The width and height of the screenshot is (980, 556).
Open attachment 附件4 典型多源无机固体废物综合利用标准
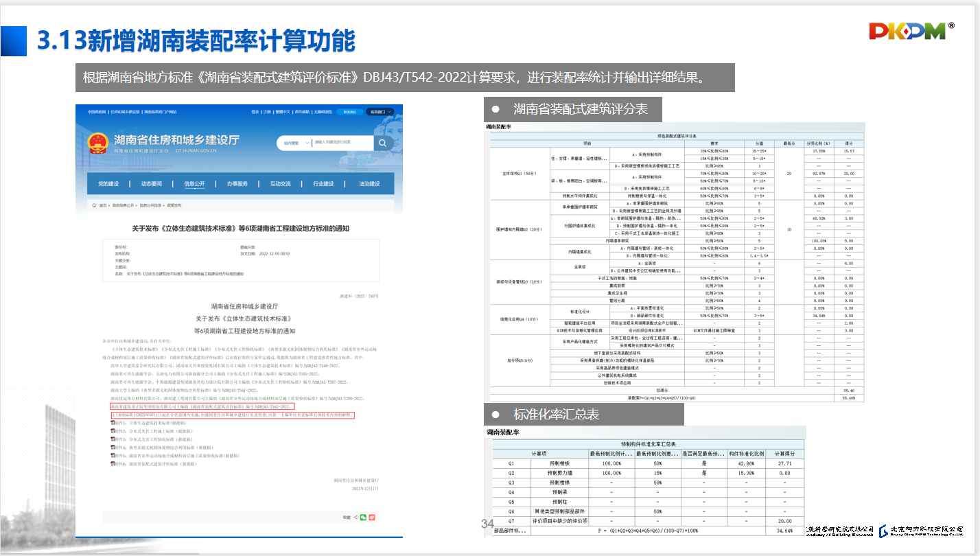165,448
